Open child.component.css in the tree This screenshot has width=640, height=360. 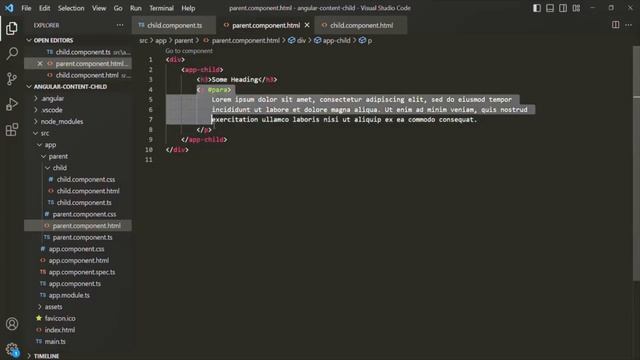point(86,179)
